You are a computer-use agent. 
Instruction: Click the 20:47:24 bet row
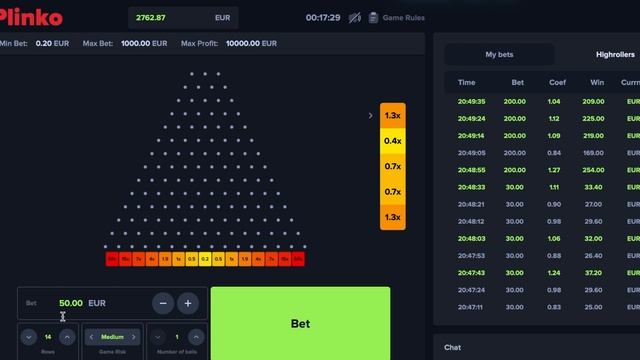[x=542, y=290]
